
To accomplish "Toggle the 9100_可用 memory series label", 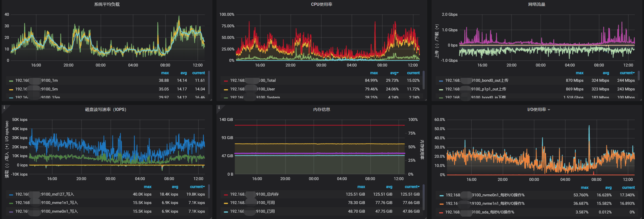I will [253, 203].
